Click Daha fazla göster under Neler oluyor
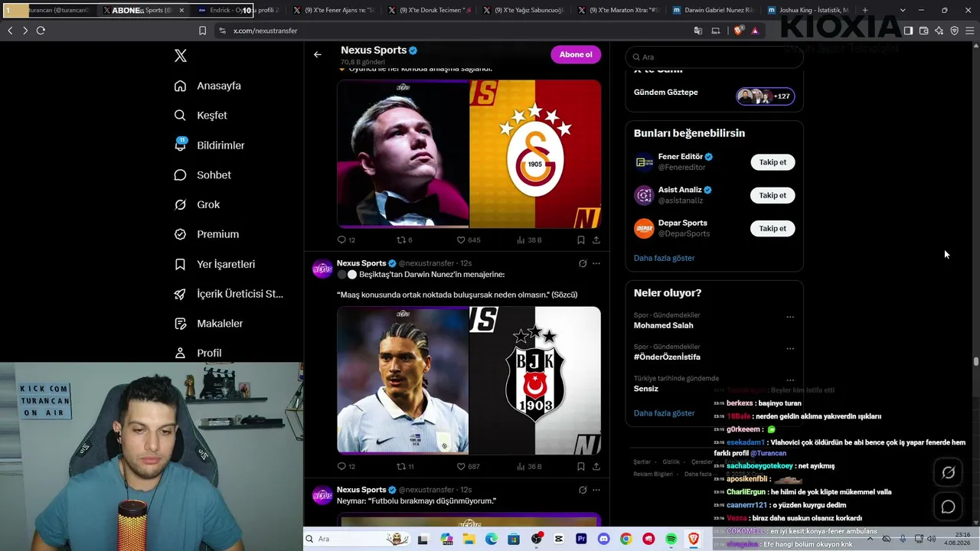Screen dimensions: 980x551 (664, 413)
